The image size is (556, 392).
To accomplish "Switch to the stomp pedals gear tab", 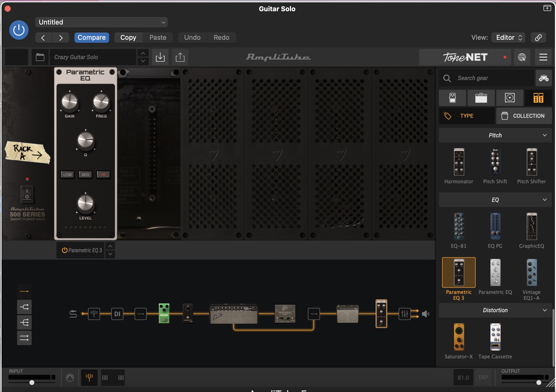I will (x=452, y=98).
